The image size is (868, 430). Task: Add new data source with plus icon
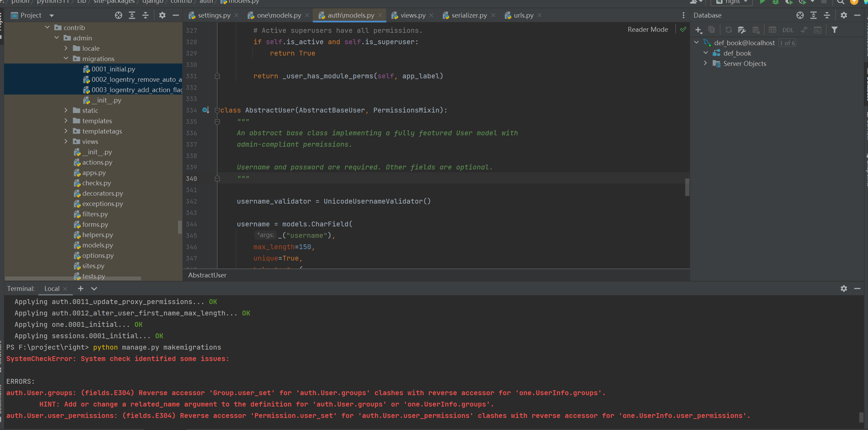click(x=698, y=30)
